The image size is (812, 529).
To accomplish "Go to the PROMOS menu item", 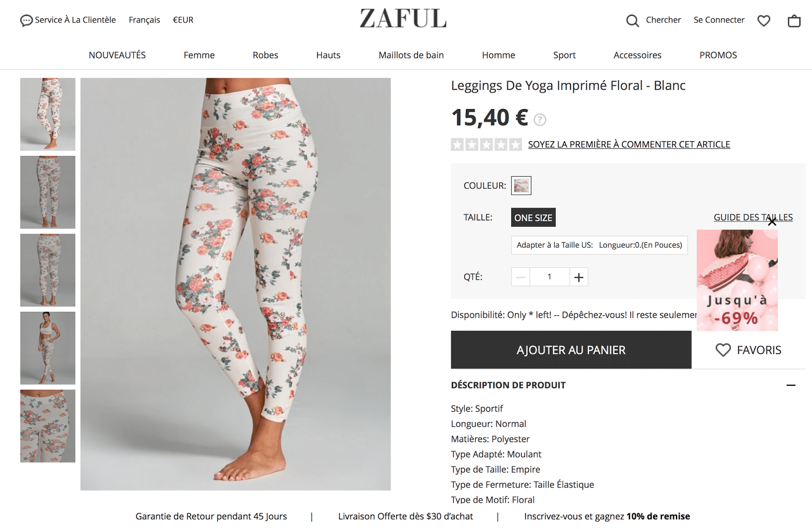I will pos(718,55).
